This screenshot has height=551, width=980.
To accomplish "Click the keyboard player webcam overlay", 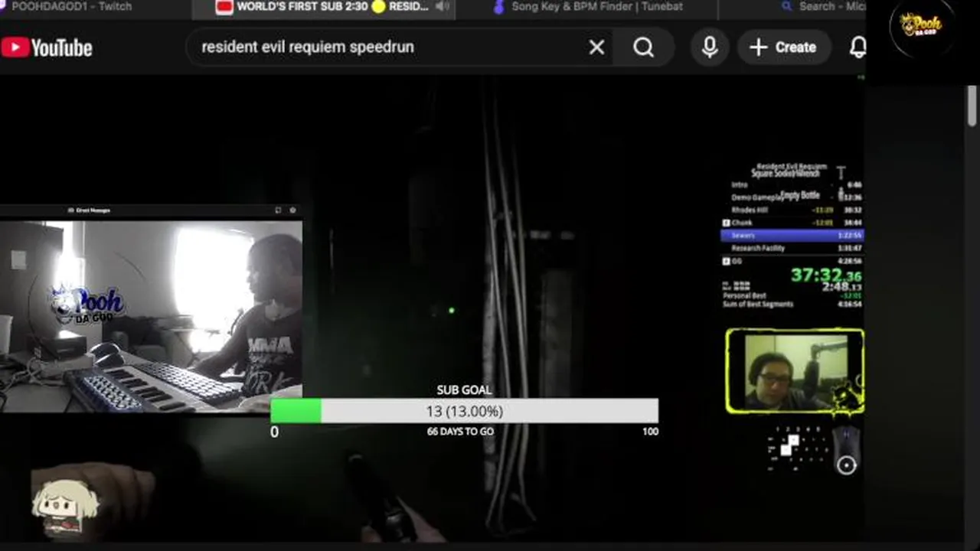I will (151, 316).
